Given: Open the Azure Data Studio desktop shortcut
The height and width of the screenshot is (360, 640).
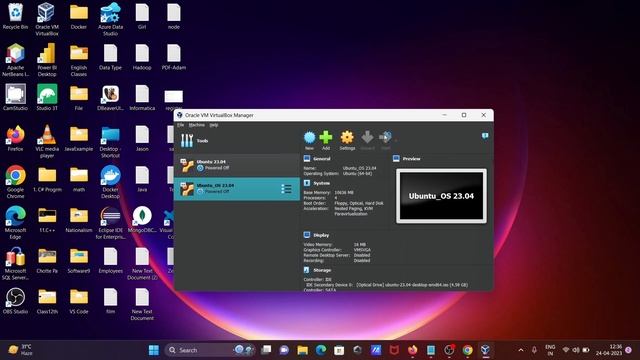Looking at the screenshot, I should (x=110, y=19).
